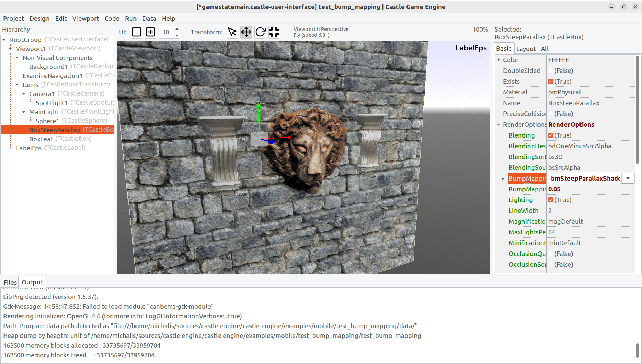Uncheck the Exists property
The image size is (642, 364).
551,81
